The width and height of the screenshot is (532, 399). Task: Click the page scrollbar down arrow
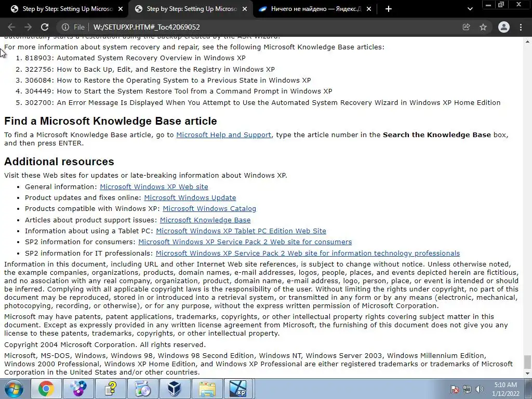(x=528, y=374)
